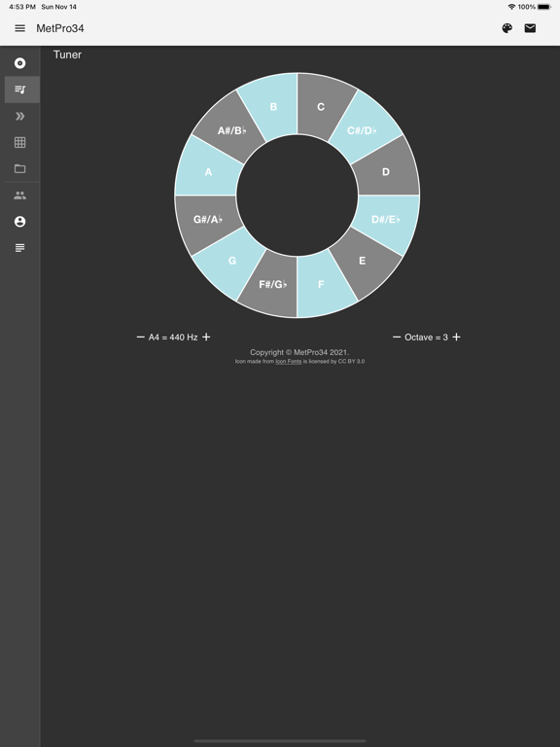Play the C note wheel segment
Viewport: 560px width, 747px height.
(321, 107)
